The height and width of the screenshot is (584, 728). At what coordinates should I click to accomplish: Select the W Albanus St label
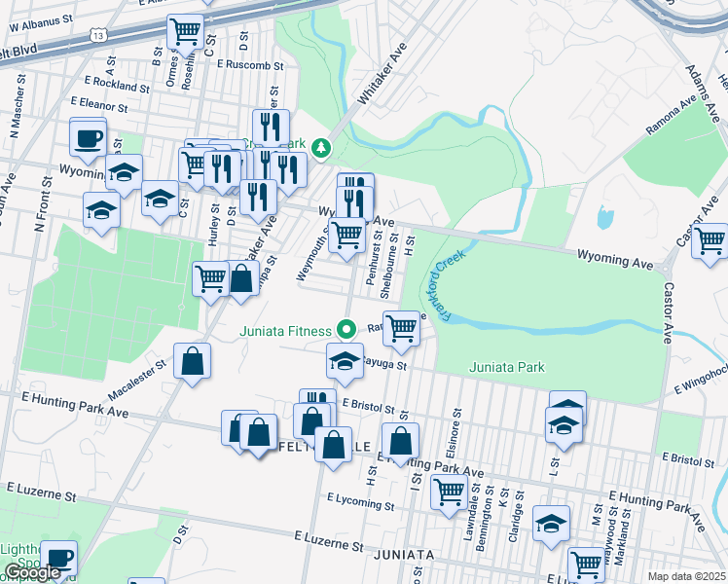pyautogui.click(x=41, y=23)
